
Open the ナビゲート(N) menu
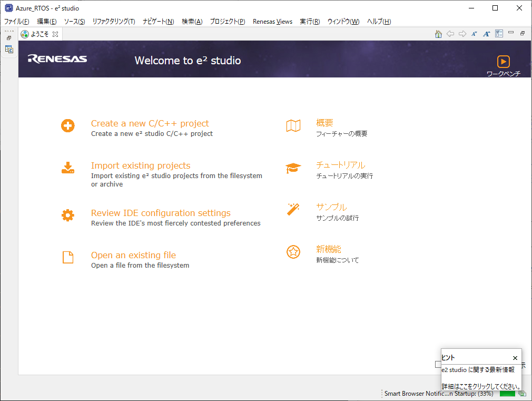(x=159, y=22)
